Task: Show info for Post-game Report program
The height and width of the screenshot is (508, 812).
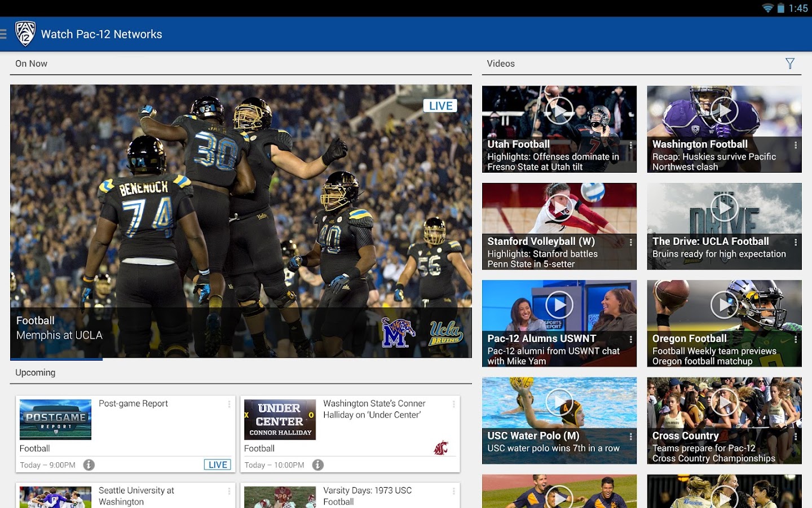Action: coord(89,465)
